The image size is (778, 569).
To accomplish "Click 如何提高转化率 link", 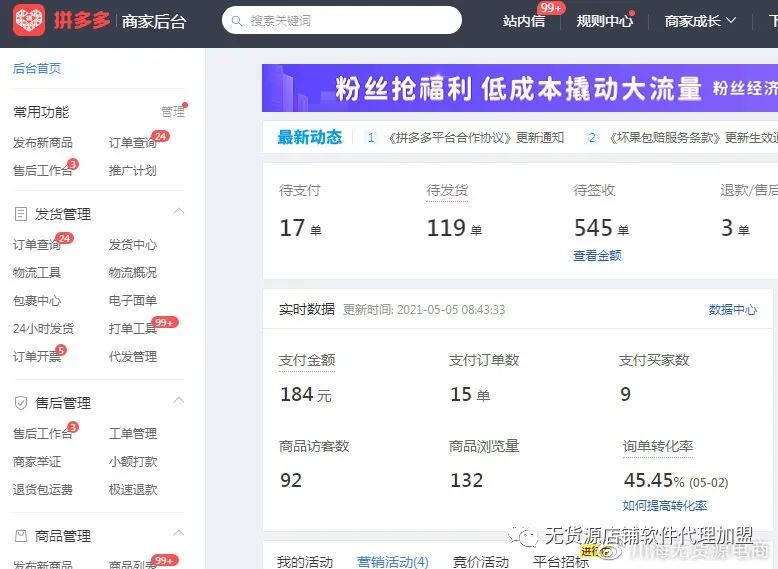I will pyautogui.click(x=665, y=506).
